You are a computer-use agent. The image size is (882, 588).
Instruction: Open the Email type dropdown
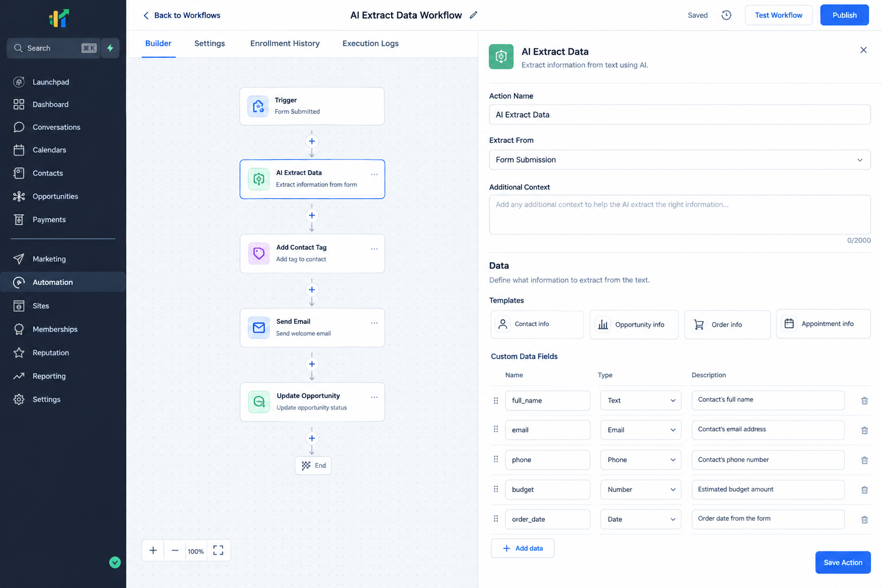641,430
